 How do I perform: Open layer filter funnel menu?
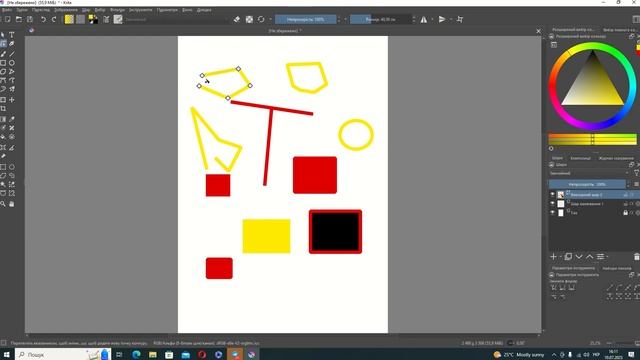pyautogui.click(x=636, y=173)
